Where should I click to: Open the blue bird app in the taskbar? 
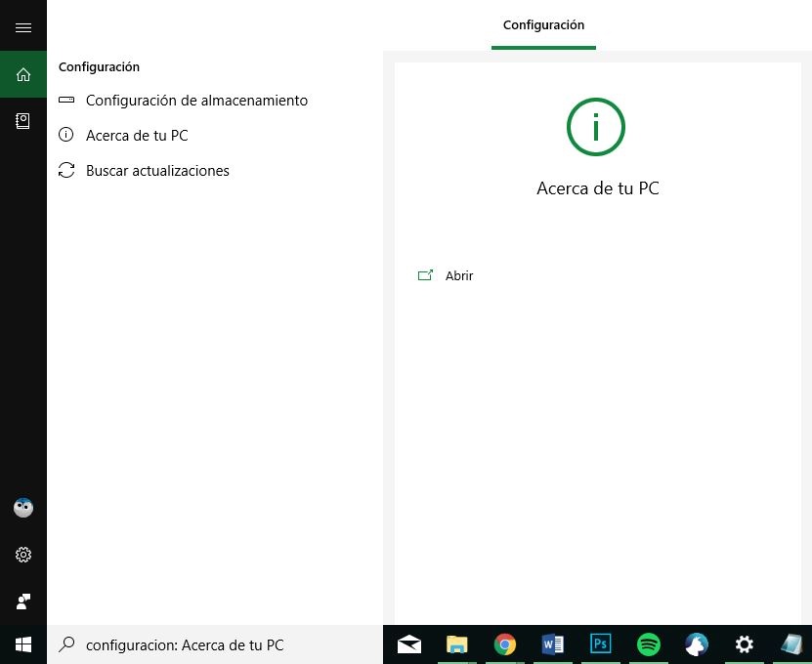pyautogui.click(x=697, y=644)
